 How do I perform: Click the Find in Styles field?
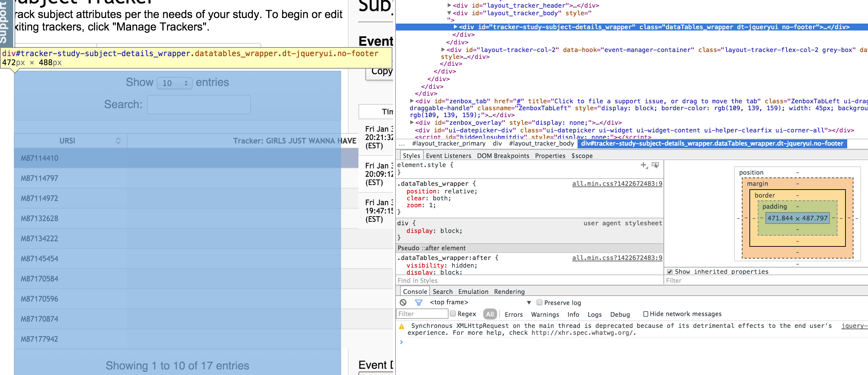530,281
